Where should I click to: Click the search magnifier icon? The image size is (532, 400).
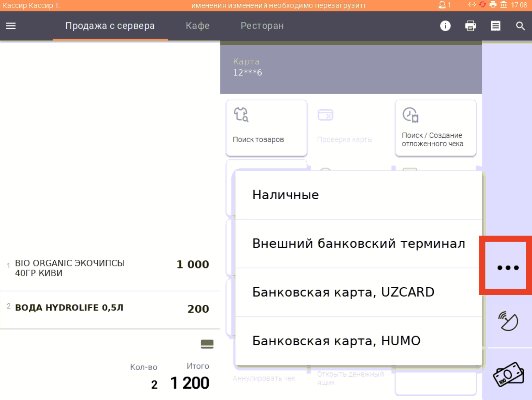pos(520,26)
